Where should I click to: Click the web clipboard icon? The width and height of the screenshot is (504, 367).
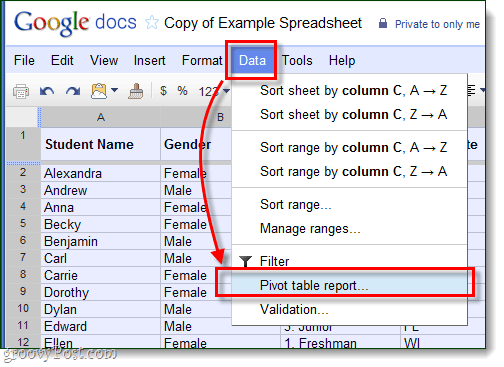(99, 91)
